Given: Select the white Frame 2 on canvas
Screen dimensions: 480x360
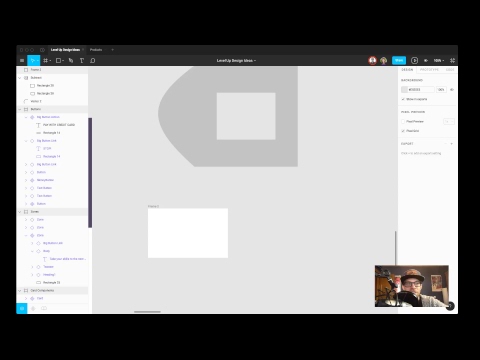Looking at the screenshot, I should pyautogui.click(x=188, y=233).
